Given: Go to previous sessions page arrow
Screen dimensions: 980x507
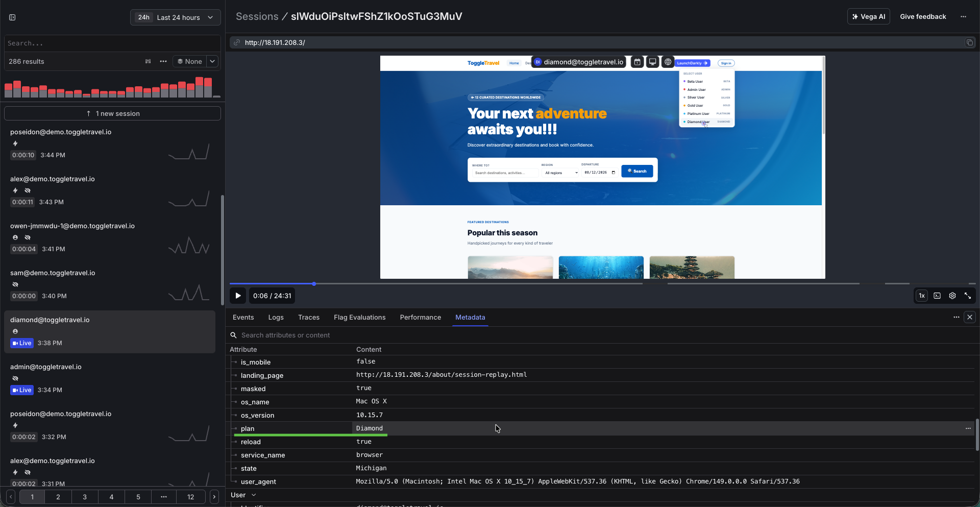Looking at the screenshot, I should tap(11, 497).
